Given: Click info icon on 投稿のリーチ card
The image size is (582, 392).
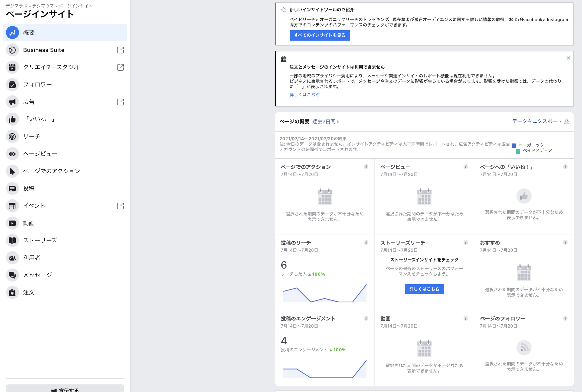Looking at the screenshot, I should coord(366,243).
